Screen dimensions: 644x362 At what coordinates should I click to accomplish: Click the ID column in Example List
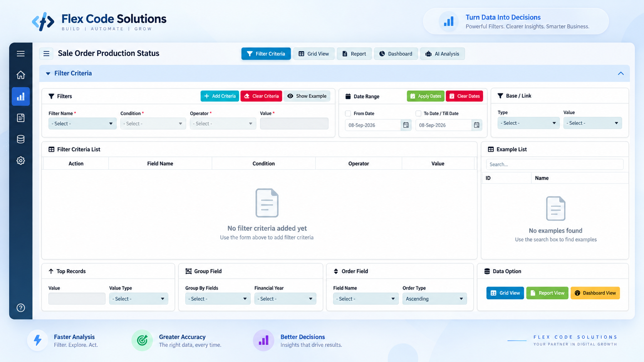click(506, 178)
